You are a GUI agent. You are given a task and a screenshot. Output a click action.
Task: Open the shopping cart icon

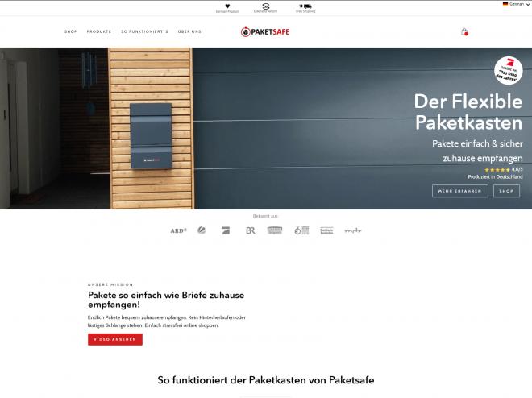[x=464, y=32]
